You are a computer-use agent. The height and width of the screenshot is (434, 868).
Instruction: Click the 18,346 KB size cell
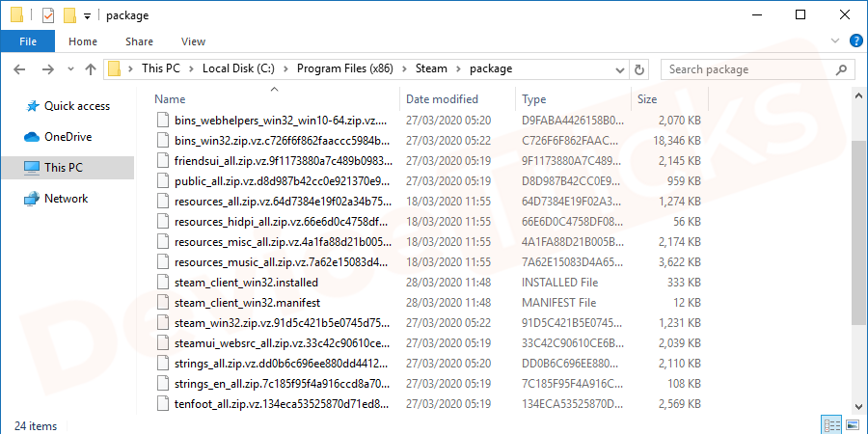pos(676,141)
